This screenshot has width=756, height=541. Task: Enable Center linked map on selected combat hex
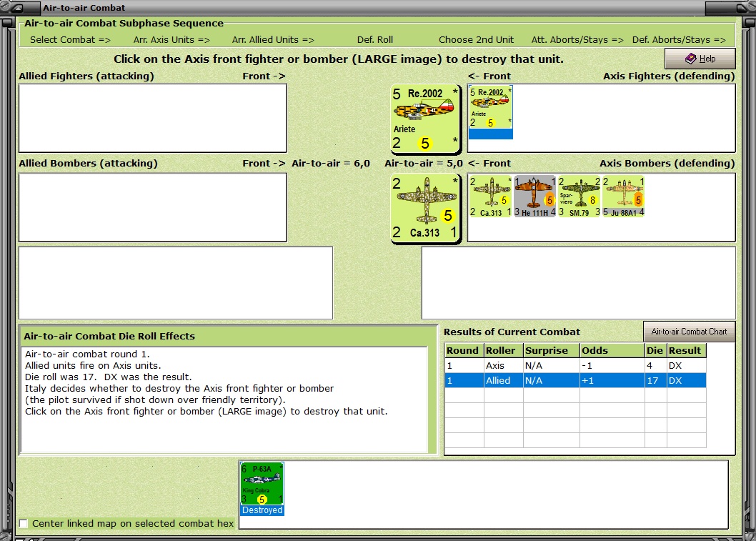pyautogui.click(x=23, y=524)
